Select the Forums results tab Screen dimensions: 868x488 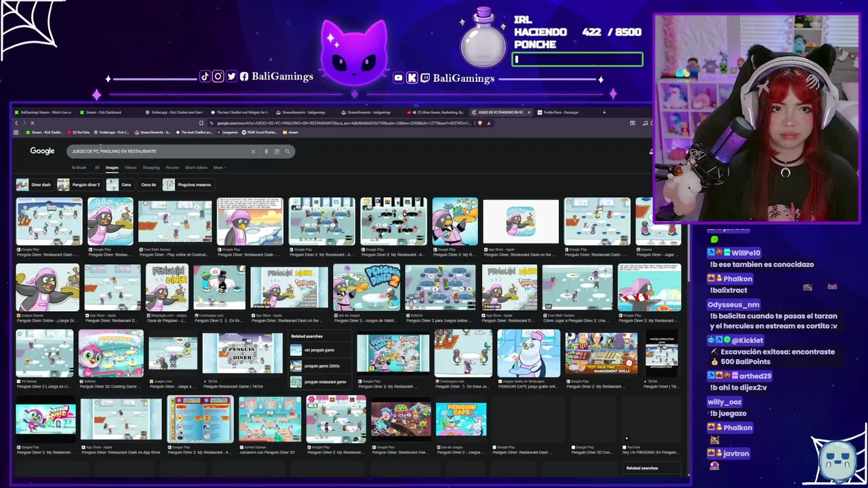click(x=172, y=167)
